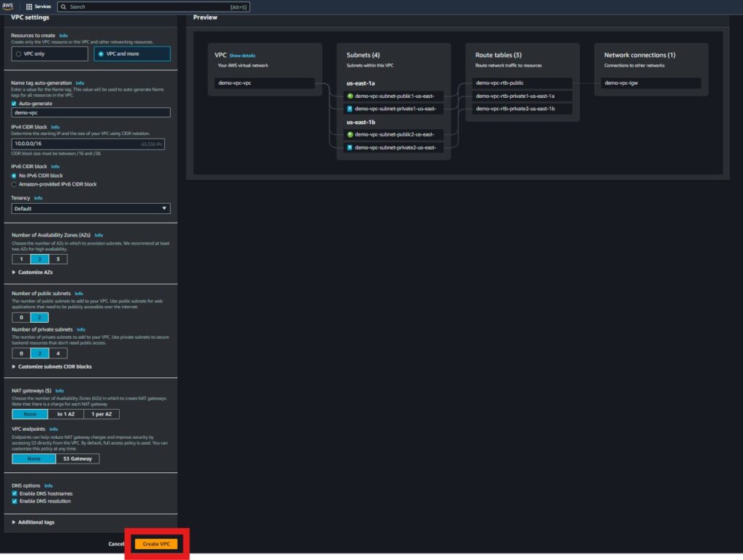Screen dimensions: 743x560
Task: Click the Show details link
Action: tap(242, 55)
